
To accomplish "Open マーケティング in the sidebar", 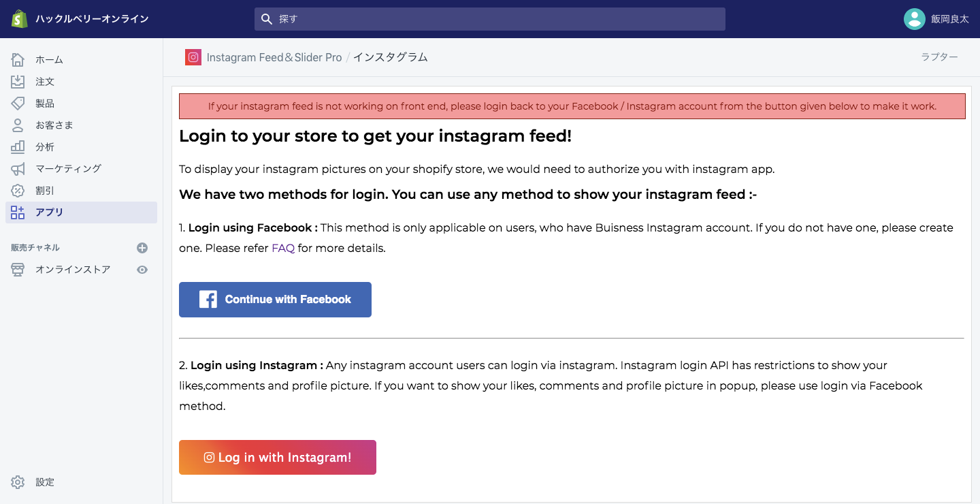I will [81, 169].
